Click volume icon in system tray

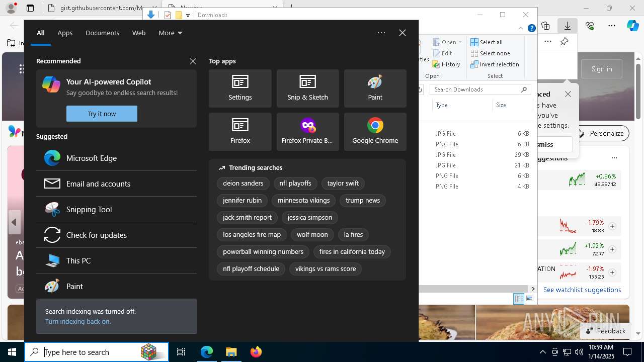tap(579, 352)
